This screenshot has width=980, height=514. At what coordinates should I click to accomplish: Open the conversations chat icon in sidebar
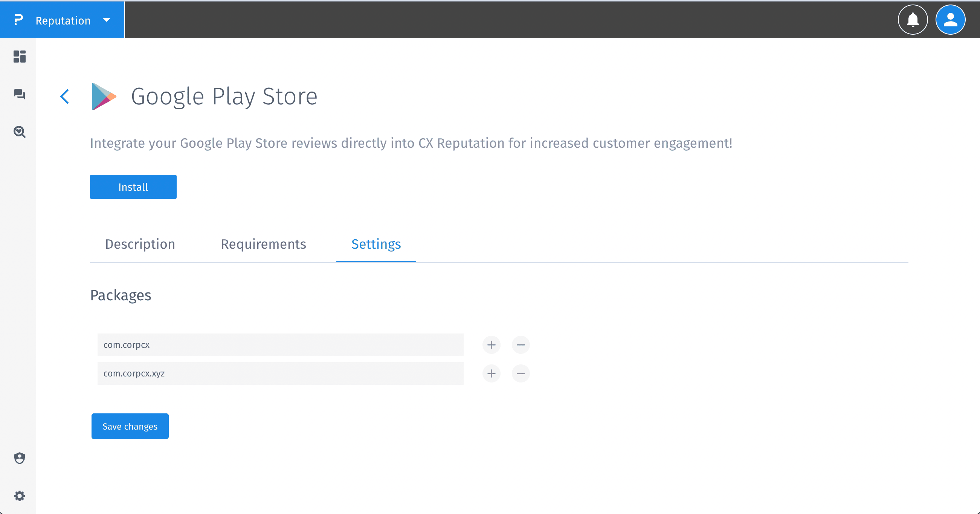point(20,94)
